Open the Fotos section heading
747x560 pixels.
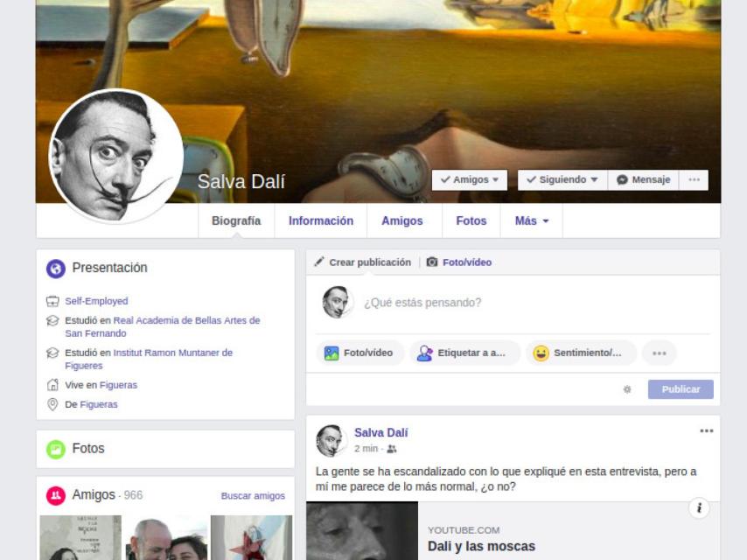[88, 449]
